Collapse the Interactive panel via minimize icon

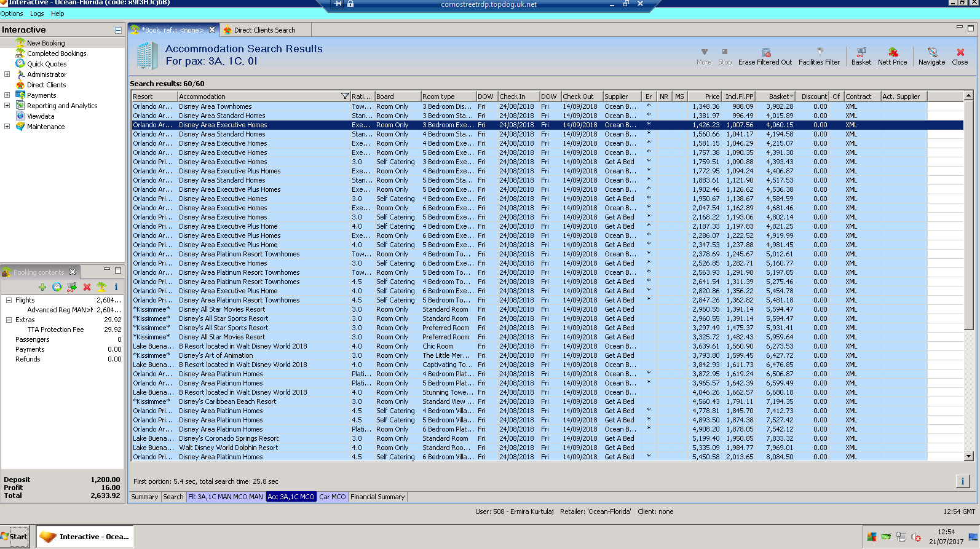pyautogui.click(x=117, y=30)
